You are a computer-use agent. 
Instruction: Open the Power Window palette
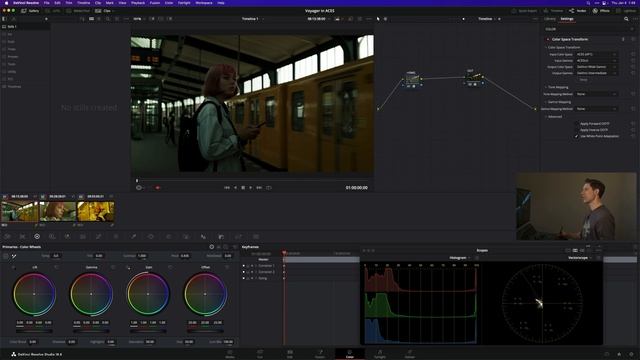(151, 237)
